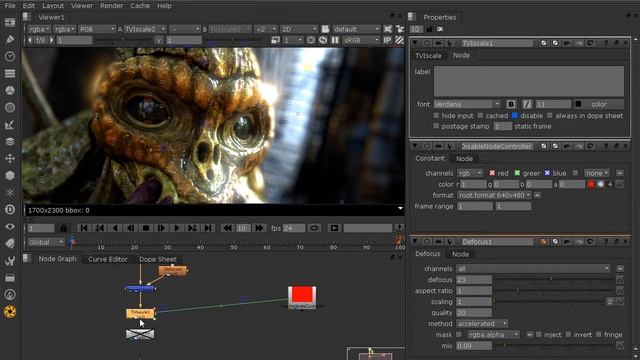Enable always in dope sheet checkbox
This screenshot has width=640, height=360.
click(550, 116)
